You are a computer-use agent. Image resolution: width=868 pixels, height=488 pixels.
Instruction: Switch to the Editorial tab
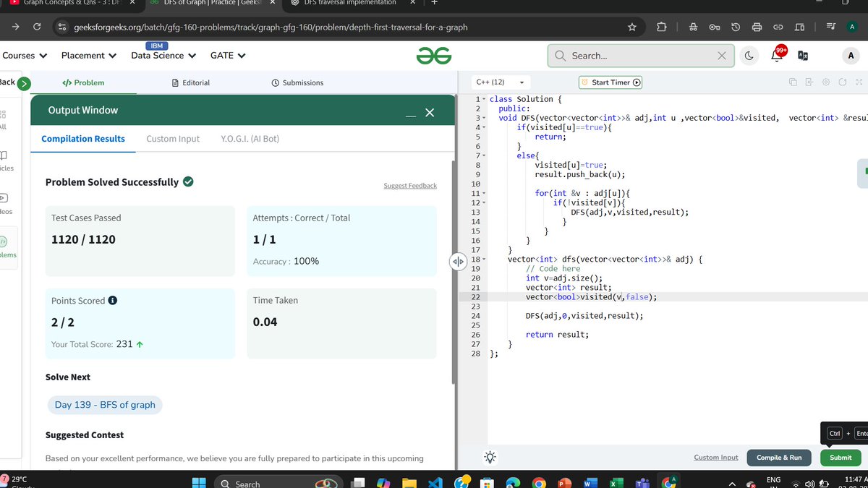[191, 82]
